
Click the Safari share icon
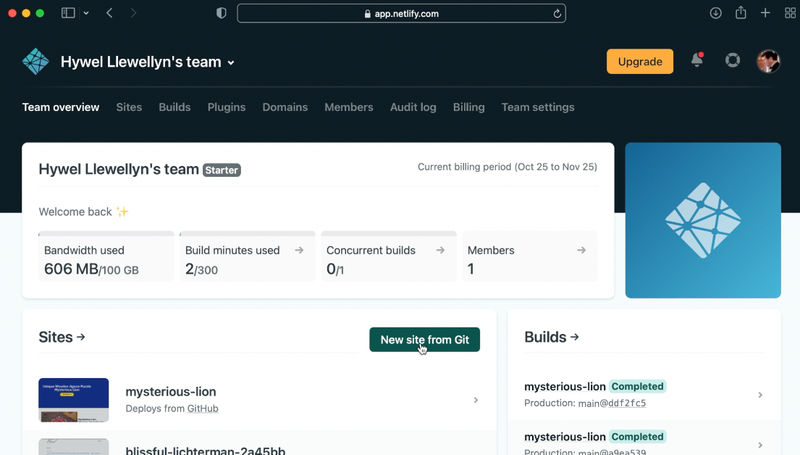coord(741,13)
